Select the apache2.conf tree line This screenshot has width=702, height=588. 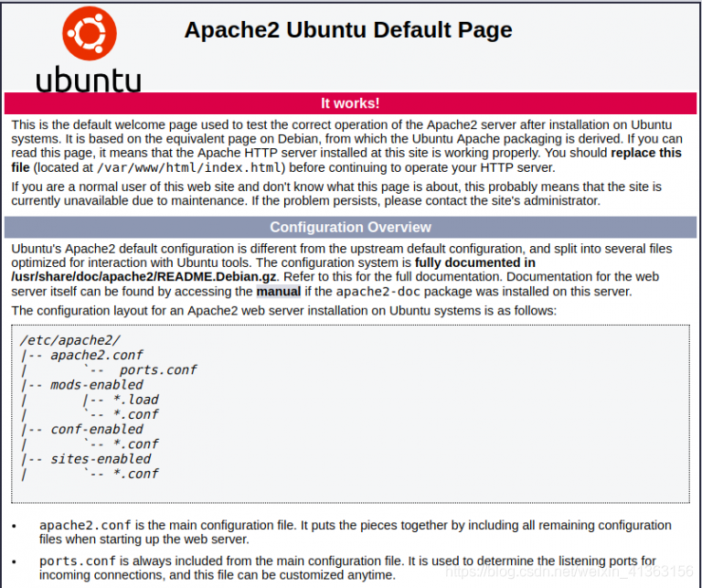(x=81, y=355)
